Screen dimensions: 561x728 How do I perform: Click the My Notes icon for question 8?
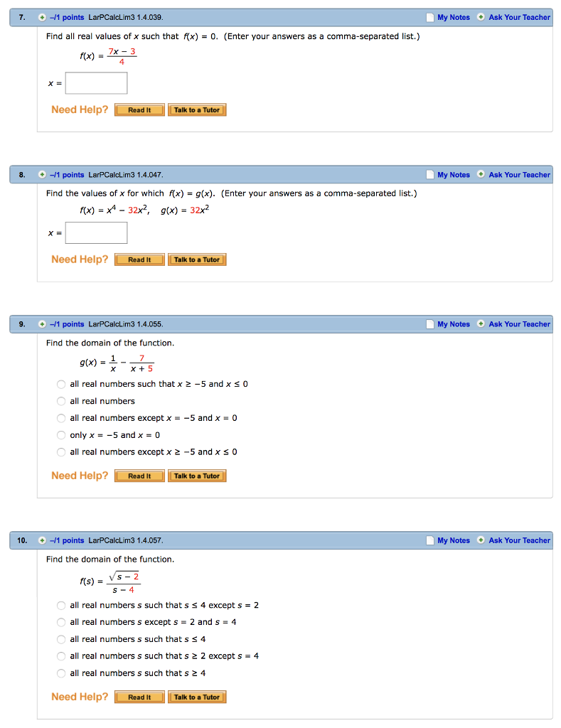pyautogui.click(x=429, y=174)
